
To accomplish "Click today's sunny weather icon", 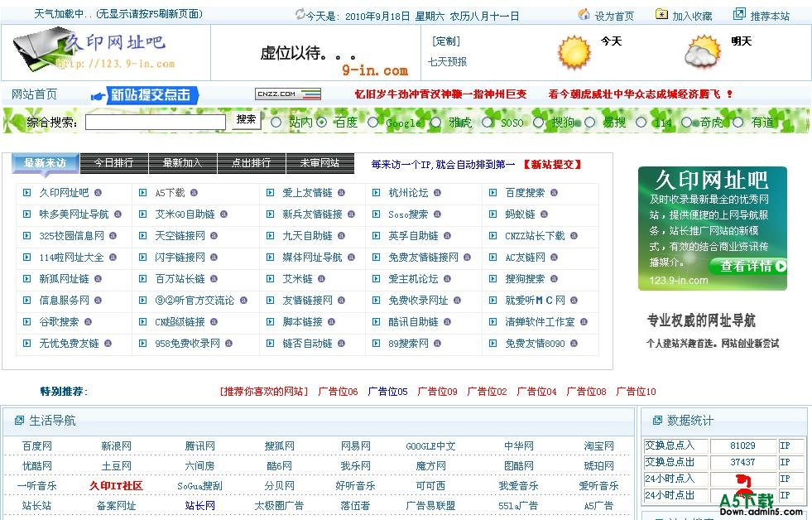I will coord(574,52).
